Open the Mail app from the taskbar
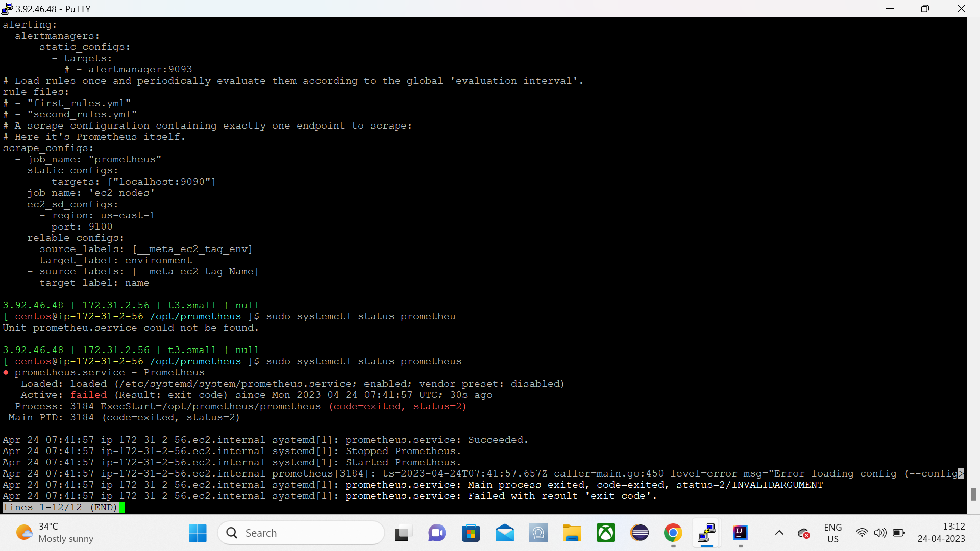 pyautogui.click(x=505, y=533)
